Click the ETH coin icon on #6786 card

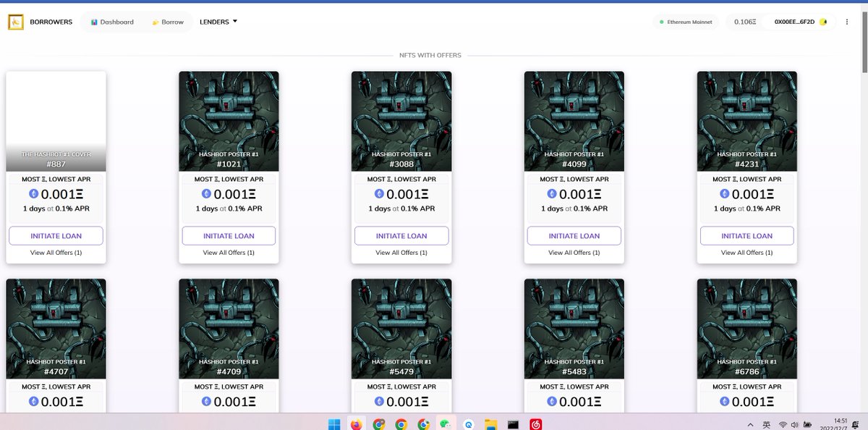pyautogui.click(x=725, y=402)
